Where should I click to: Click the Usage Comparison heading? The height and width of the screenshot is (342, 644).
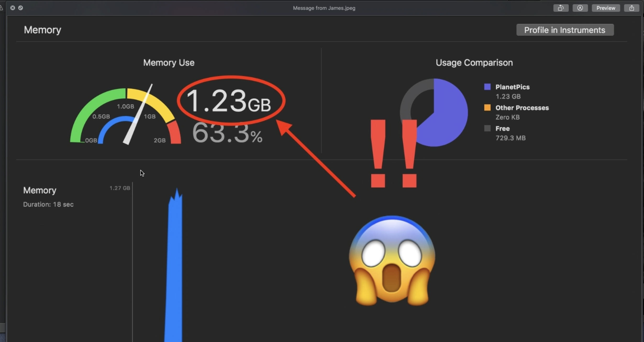click(x=474, y=63)
